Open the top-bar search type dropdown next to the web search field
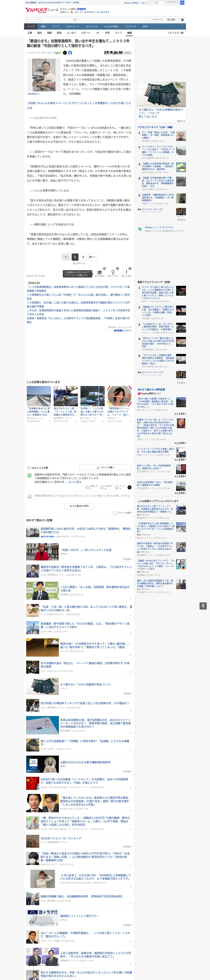210x980 pixels. pyautogui.click(x=172, y=3)
